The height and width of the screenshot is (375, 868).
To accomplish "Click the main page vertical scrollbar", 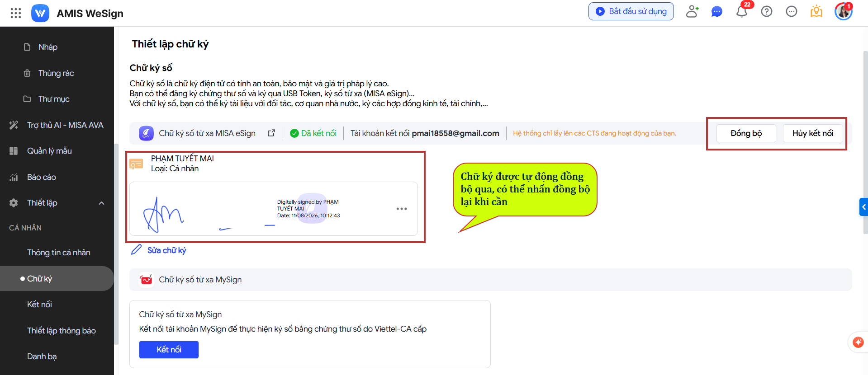I will click(865, 142).
